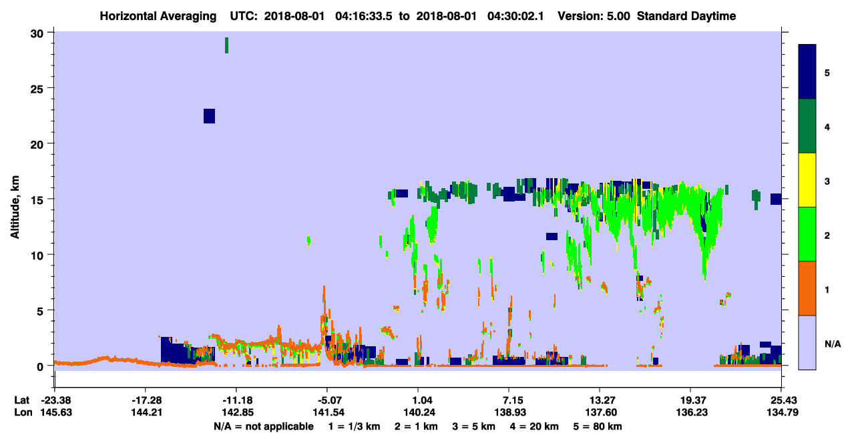
Task: Click the bright green colorbar segment labeled 2
Action: [x=807, y=234]
